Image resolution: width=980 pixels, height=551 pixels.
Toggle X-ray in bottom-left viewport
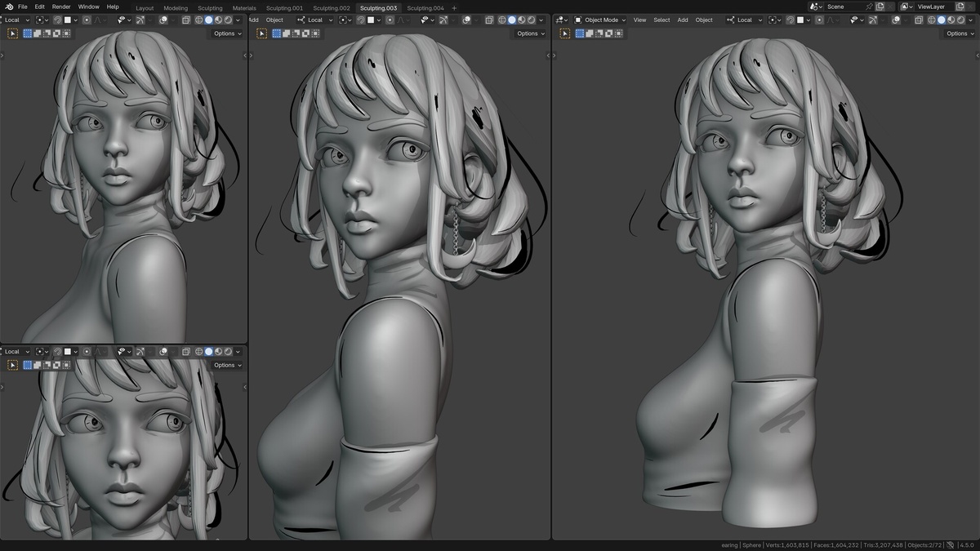click(185, 352)
